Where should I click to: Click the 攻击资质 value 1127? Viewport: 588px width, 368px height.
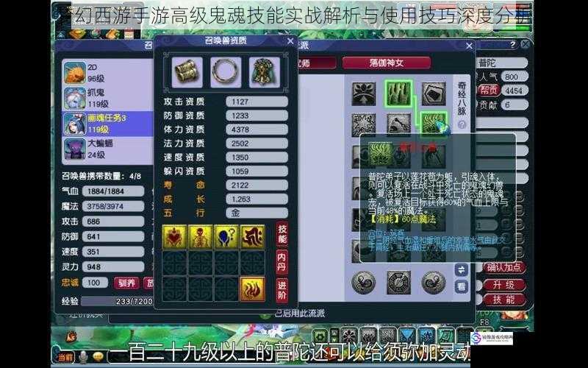click(257, 102)
